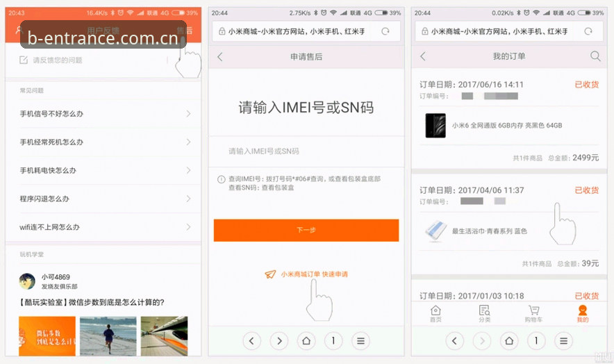Viewport: 614px width, 364px height.
Task: Open high-speed train post thumbnail
Action: (x=165, y=336)
